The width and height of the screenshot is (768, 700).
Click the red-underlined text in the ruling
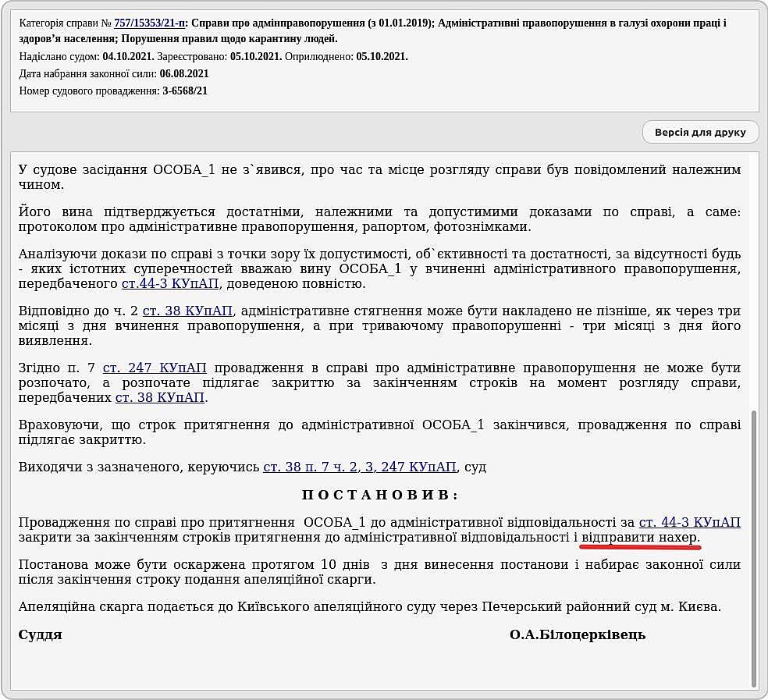tap(641, 538)
